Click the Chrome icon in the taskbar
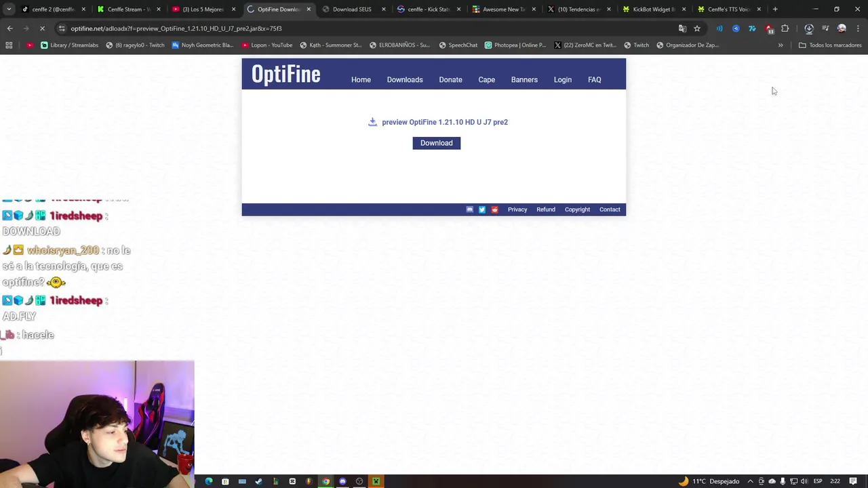The width and height of the screenshot is (868, 488). point(325,481)
